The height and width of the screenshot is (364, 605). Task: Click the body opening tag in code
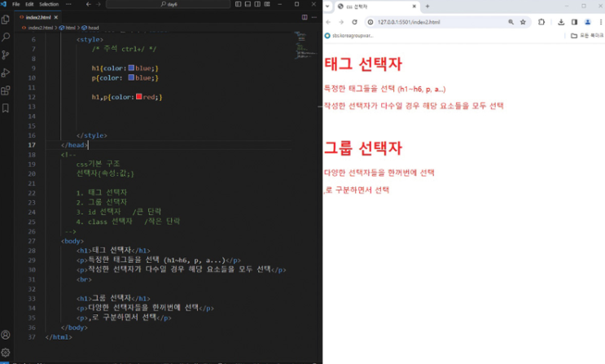click(72, 241)
